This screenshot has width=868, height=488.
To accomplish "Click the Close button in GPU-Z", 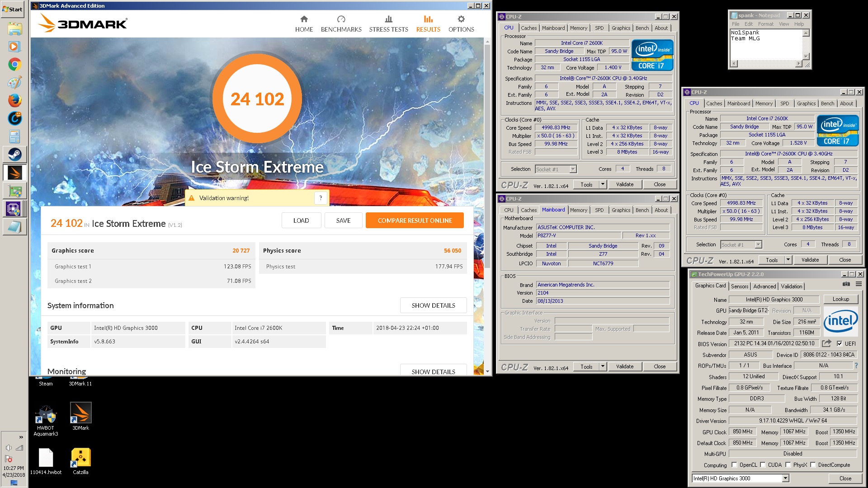I will click(x=845, y=479).
